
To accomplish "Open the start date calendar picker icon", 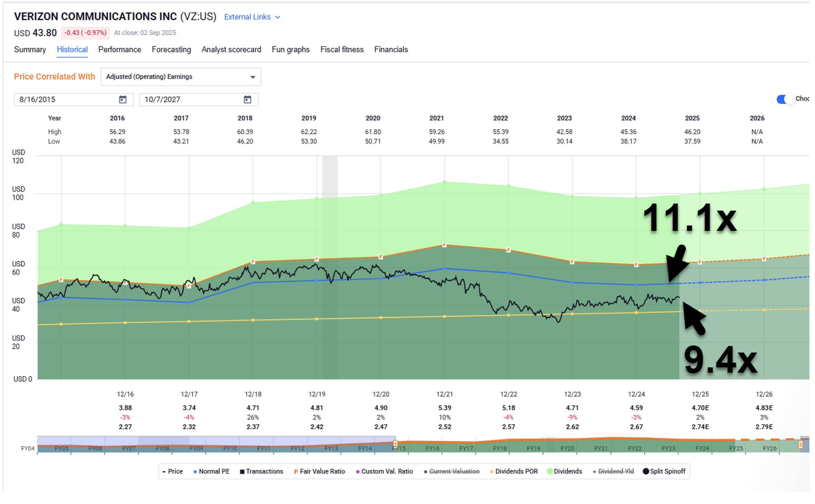I will point(123,100).
